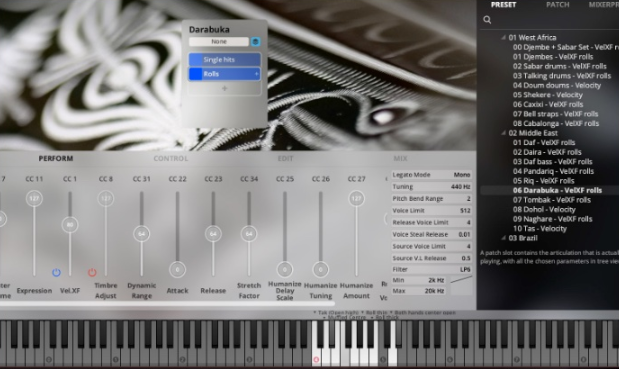Viewport: 619px width, 369px height.
Task: Click the horizontal scrollbar under the sliders
Action: [x=167, y=304]
